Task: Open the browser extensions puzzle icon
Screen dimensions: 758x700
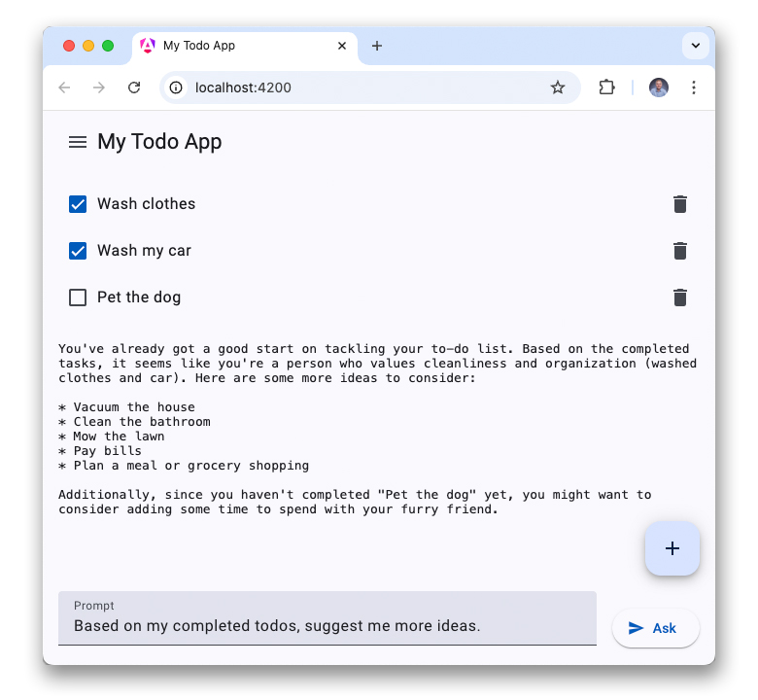Action: click(x=606, y=87)
